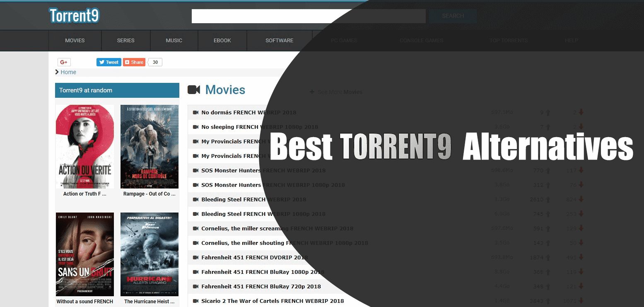Screen dimensions: 644x307
Task: Click seeders up arrow with count 770
Action: pyautogui.click(x=548, y=170)
